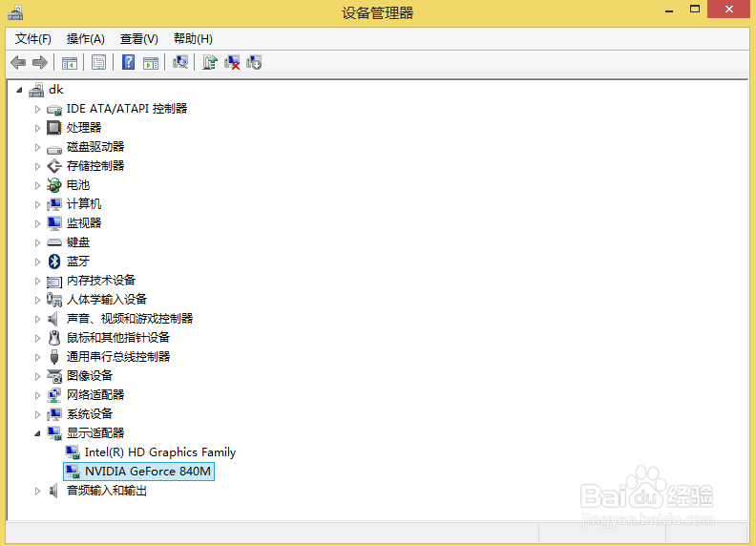Open the 文件(F) menu
The height and width of the screenshot is (546, 756).
(32, 38)
